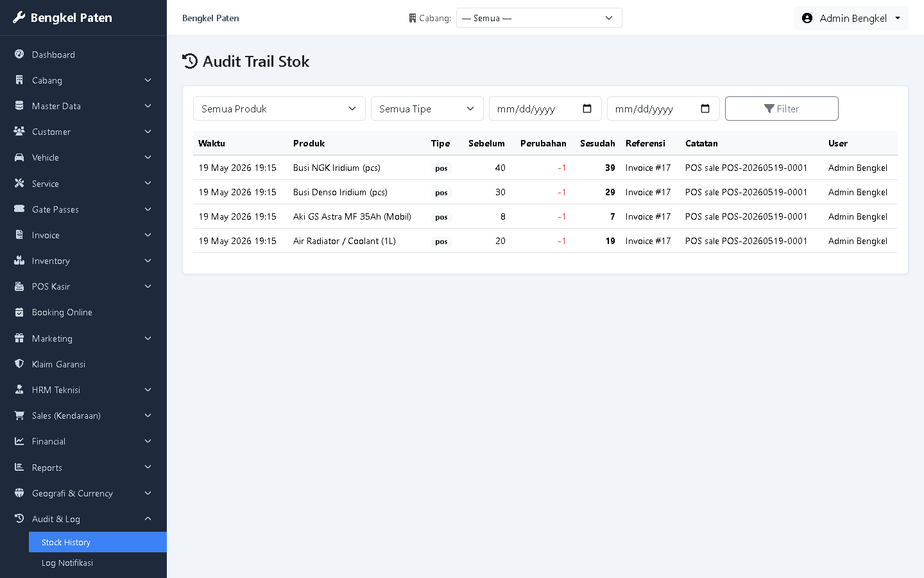Click the Sebelum value 20 in Air Radiator row
Image resolution: width=924 pixels, height=578 pixels.
click(501, 241)
